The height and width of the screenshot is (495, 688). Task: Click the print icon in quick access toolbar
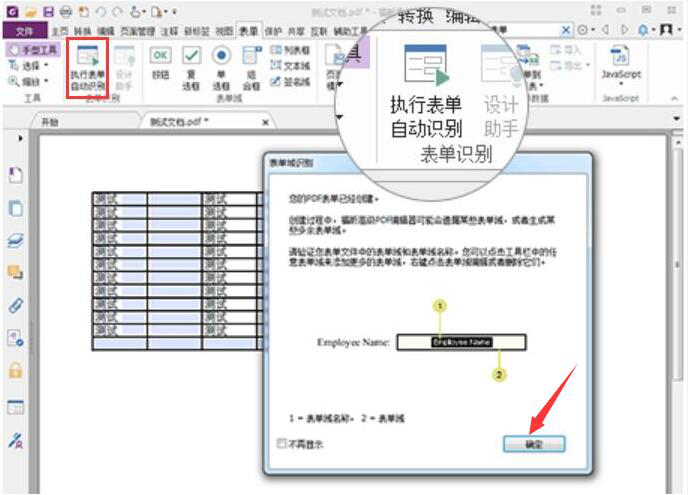(66, 12)
